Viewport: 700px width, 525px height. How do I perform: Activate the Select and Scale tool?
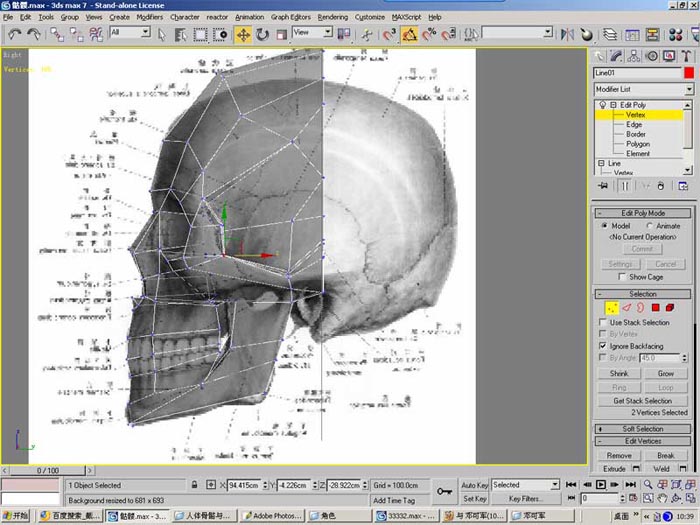tap(282, 34)
